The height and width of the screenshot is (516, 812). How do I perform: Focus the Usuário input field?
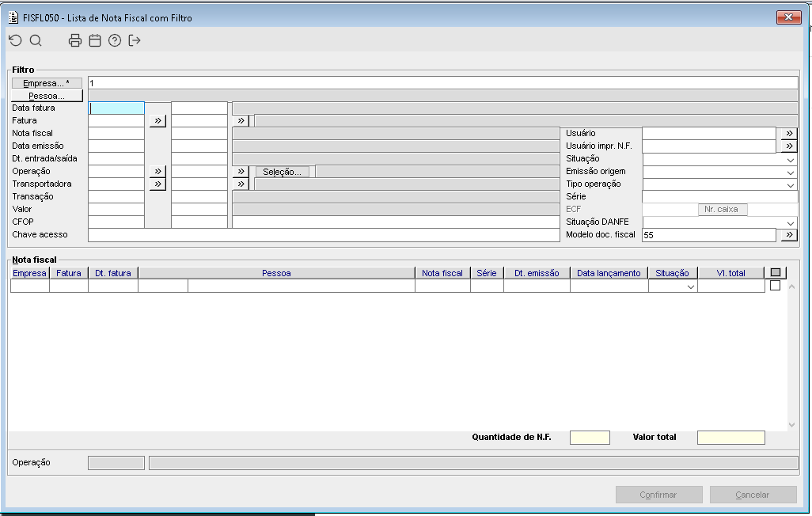[709, 134]
